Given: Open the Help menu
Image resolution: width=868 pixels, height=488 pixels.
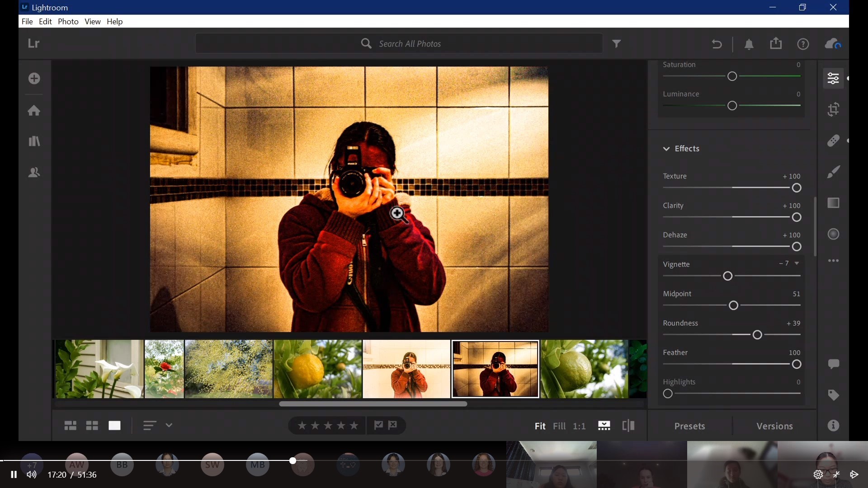Looking at the screenshot, I should click(115, 22).
